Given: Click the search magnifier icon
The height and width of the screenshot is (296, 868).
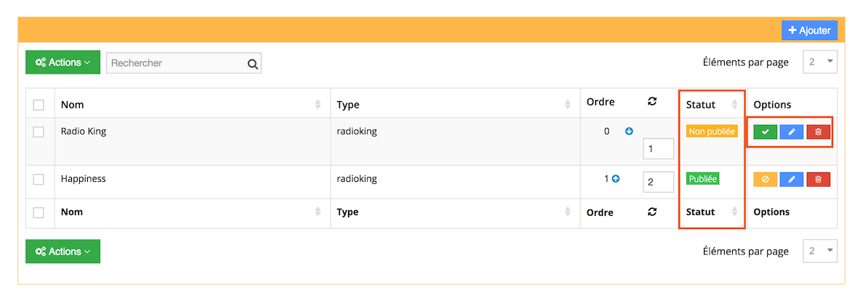Looking at the screenshot, I should point(253,64).
